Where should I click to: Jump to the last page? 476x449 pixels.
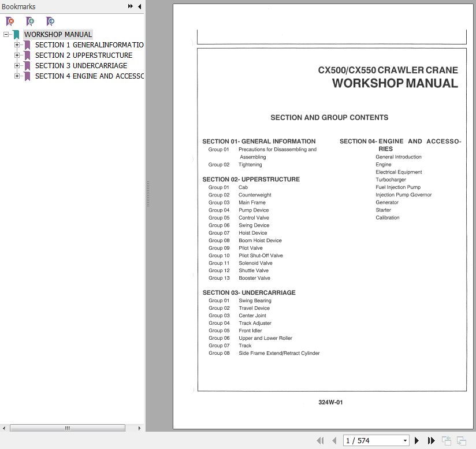[x=431, y=440]
